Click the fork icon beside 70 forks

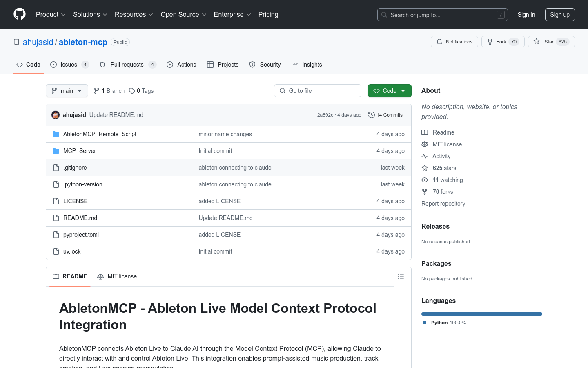[x=425, y=192]
